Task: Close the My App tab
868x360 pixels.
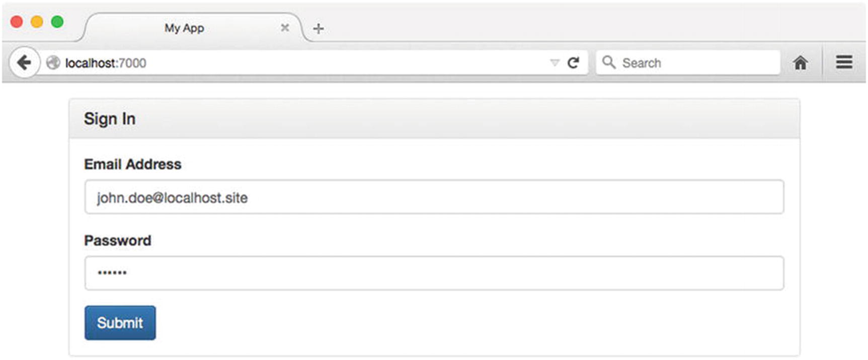Action: pos(285,28)
